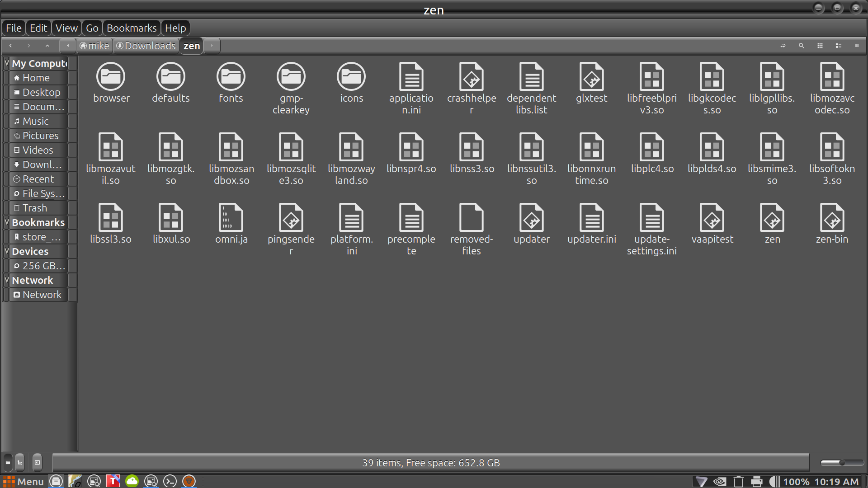
Task: Click the icon zoom slider
Action: tap(841, 462)
